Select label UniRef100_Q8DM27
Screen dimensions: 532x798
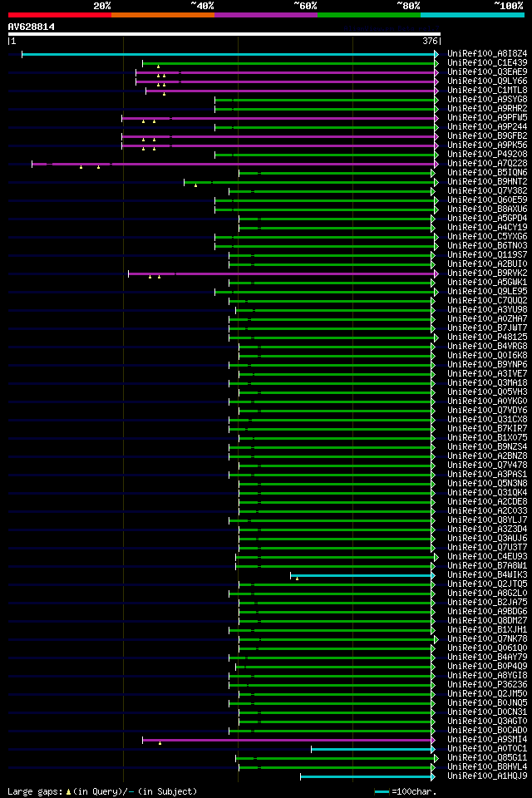[487, 621]
